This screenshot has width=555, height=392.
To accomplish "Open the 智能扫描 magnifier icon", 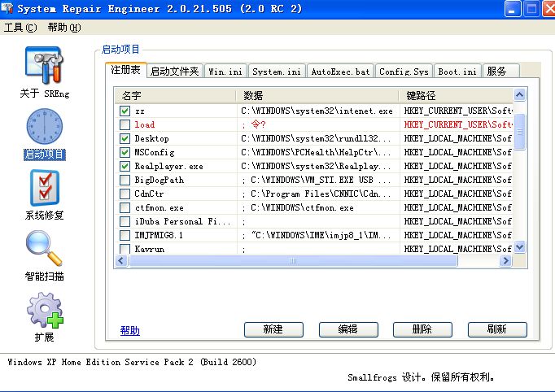I will pos(44,248).
